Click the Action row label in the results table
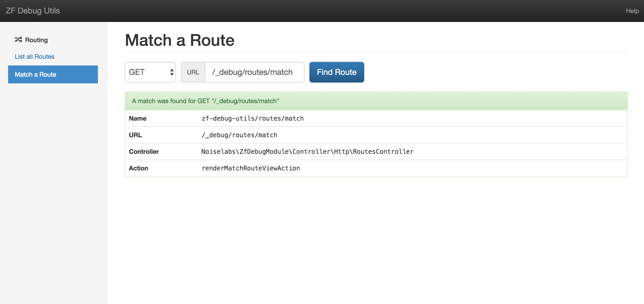The image size is (644, 304). click(x=139, y=168)
